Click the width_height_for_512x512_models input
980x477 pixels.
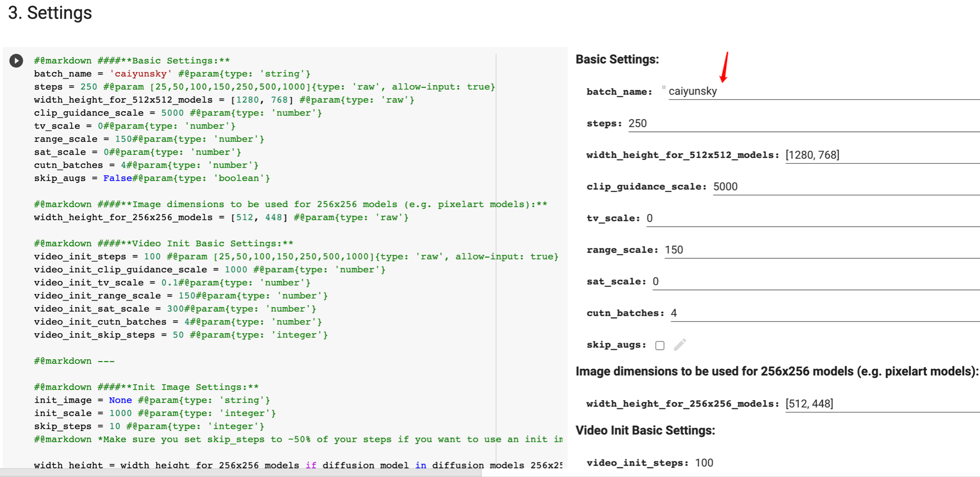pos(882,155)
